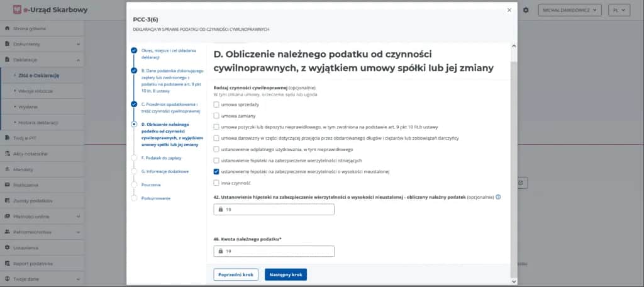Check 'ustanowienie odpłatnego użytkowania' checkbox
The height and width of the screenshot is (287, 644).
pos(216,149)
